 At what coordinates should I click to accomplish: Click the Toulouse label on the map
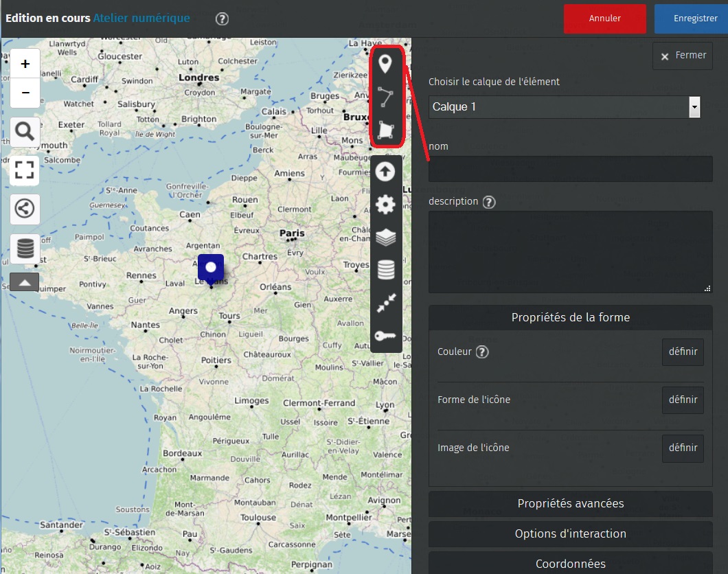click(258, 518)
